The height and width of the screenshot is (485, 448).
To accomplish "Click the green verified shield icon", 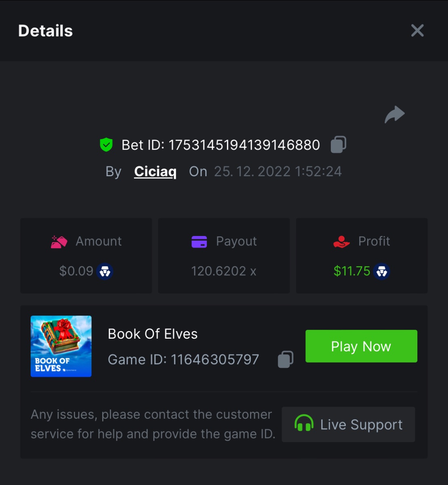I will pyautogui.click(x=106, y=145).
